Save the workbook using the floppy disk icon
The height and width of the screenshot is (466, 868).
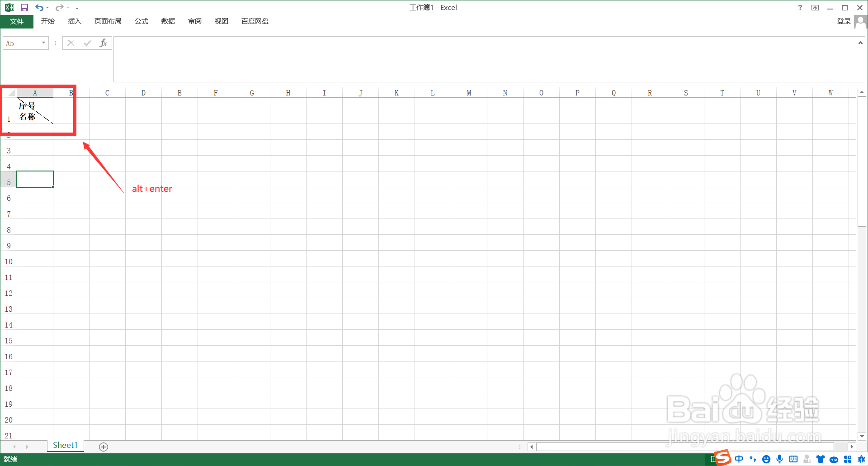tap(24, 8)
